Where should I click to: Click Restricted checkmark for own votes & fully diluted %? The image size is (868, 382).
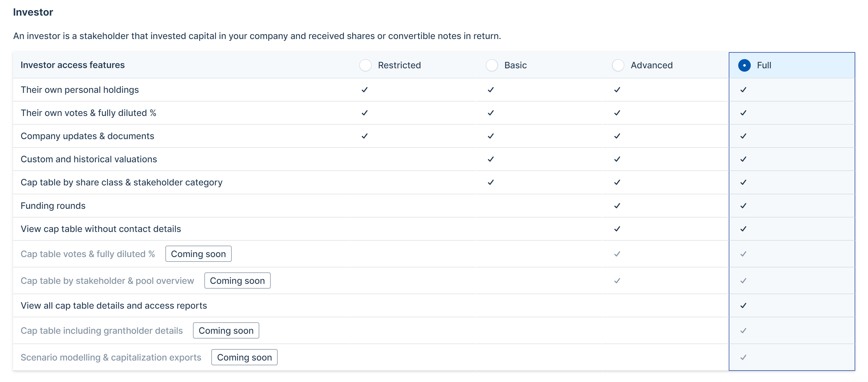coord(365,113)
